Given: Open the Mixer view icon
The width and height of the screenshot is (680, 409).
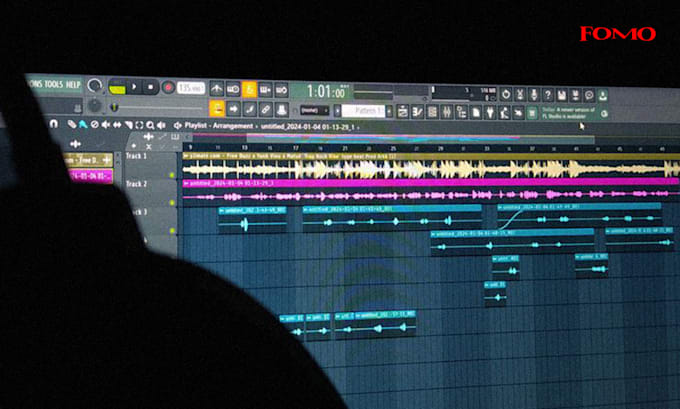Looking at the screenshot, I should 447,113.
